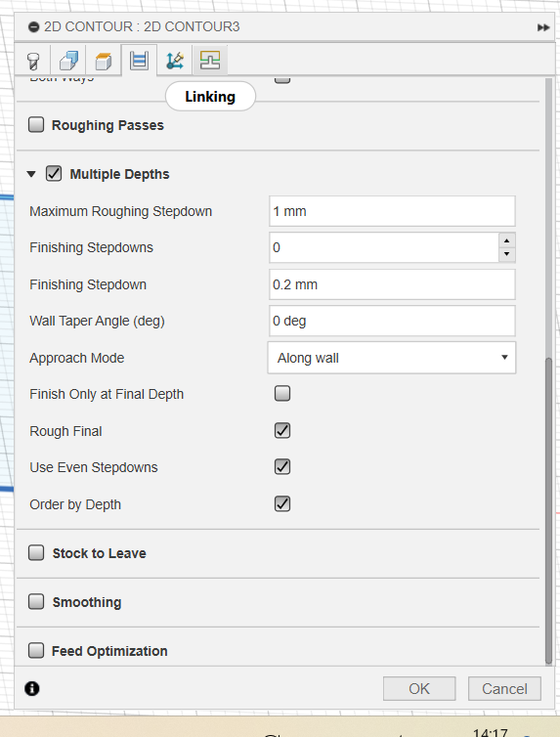The width and height of the screenshot is (560, 737).
Task: Open the Geometry tab icon
Action: click(68, 61)
